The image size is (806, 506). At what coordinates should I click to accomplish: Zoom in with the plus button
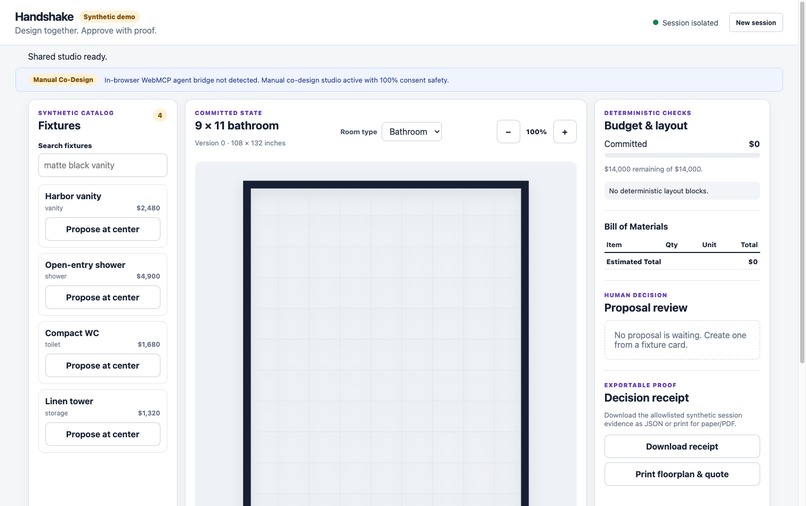point(564,132)
